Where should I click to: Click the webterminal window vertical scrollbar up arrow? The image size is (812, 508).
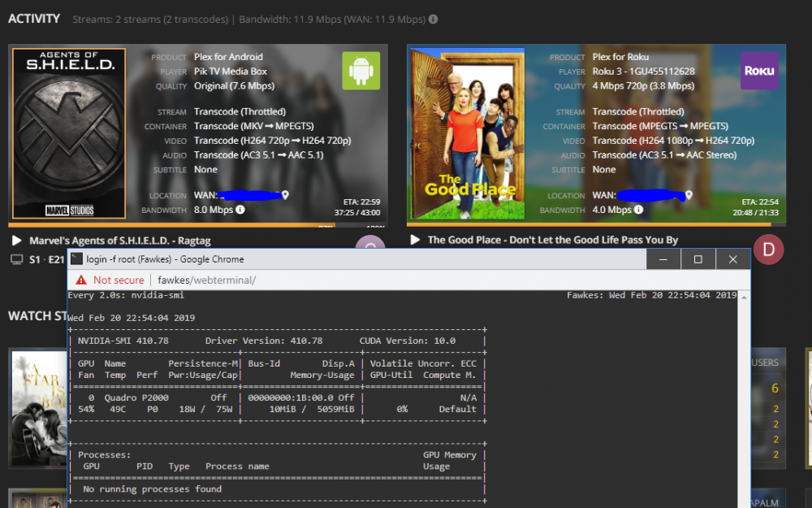[x=744, y=297]
